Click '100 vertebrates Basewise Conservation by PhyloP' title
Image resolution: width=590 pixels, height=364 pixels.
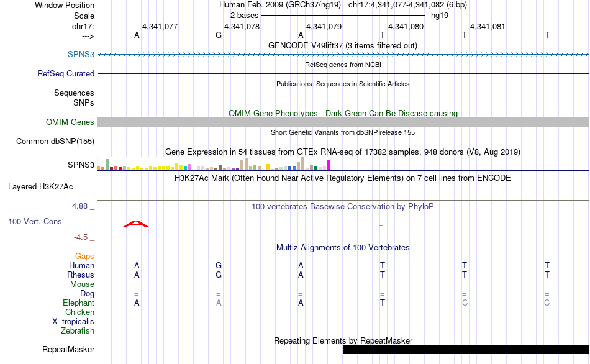[x=342, y=206]
